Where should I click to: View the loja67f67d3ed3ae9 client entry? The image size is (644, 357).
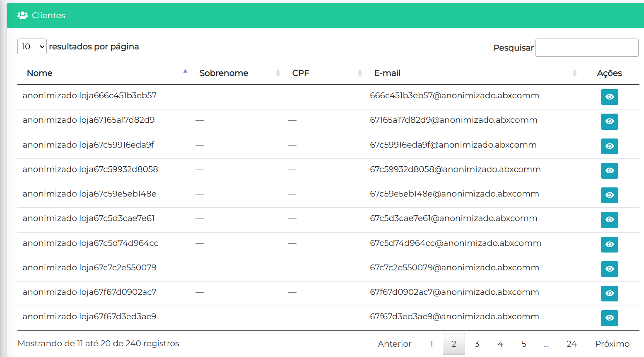click(609, 318)
